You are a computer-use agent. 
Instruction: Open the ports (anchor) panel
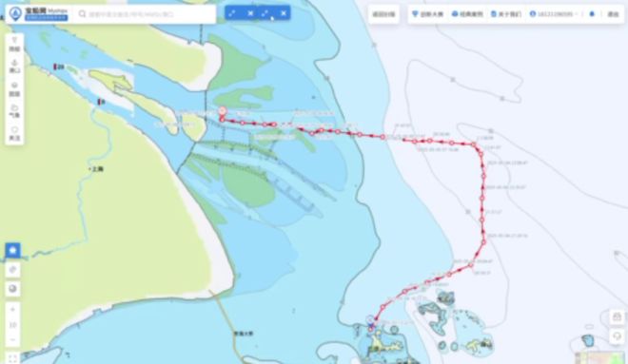tap(14, 67)
